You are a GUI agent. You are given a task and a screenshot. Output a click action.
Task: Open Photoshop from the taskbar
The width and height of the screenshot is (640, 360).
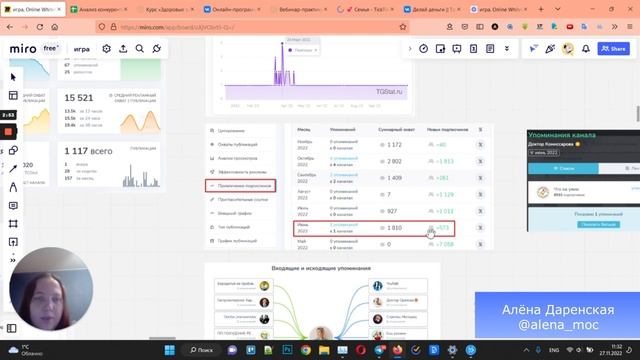(x=287, y=350)
